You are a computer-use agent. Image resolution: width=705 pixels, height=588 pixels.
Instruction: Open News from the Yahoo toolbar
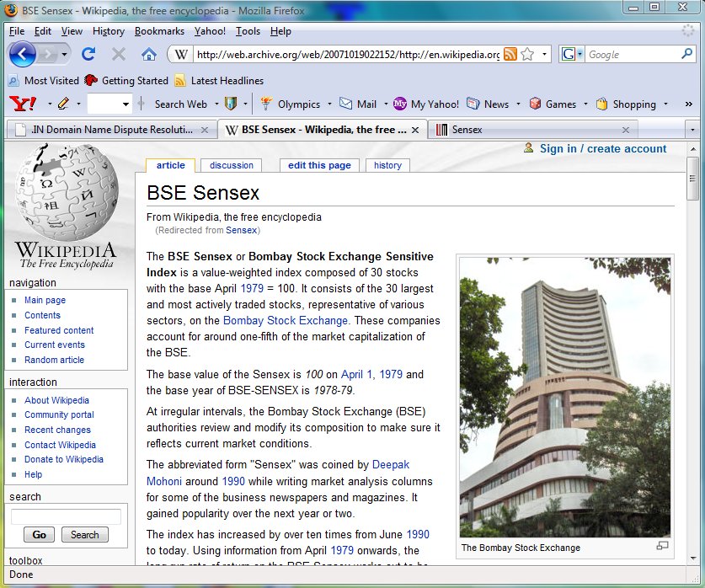click(488, 104)
